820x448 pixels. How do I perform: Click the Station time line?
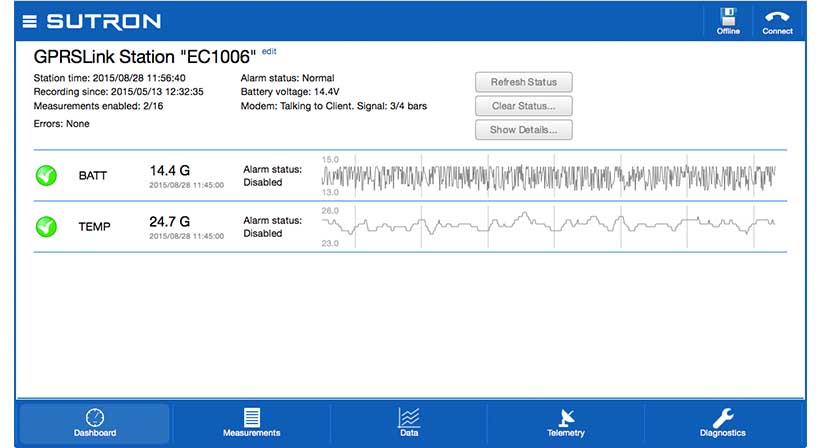pos(109,78)
